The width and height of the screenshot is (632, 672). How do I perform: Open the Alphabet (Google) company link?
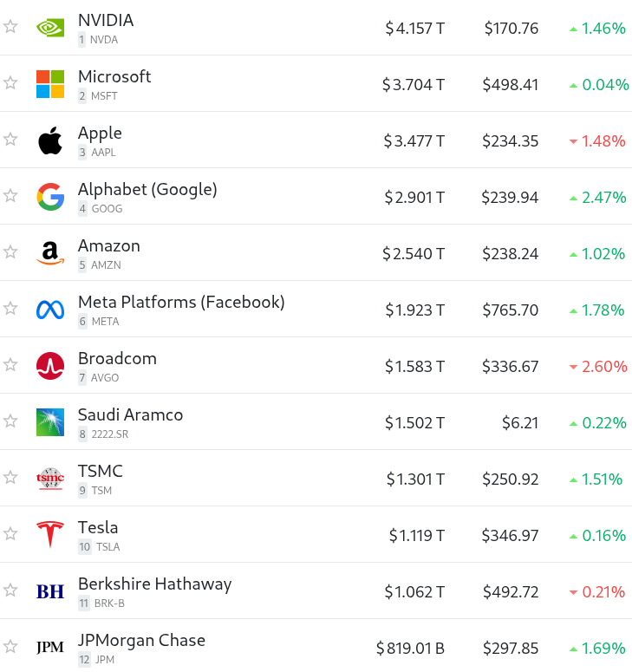click(x=147, y=189)
